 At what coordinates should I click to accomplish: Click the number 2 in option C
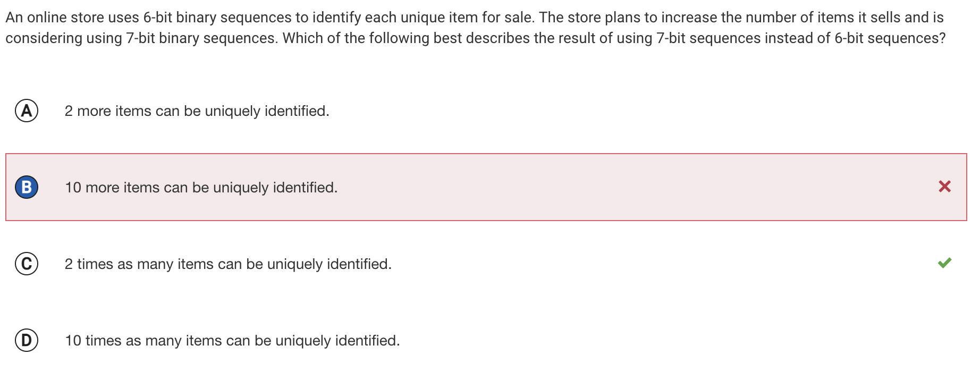pos(69,264)
